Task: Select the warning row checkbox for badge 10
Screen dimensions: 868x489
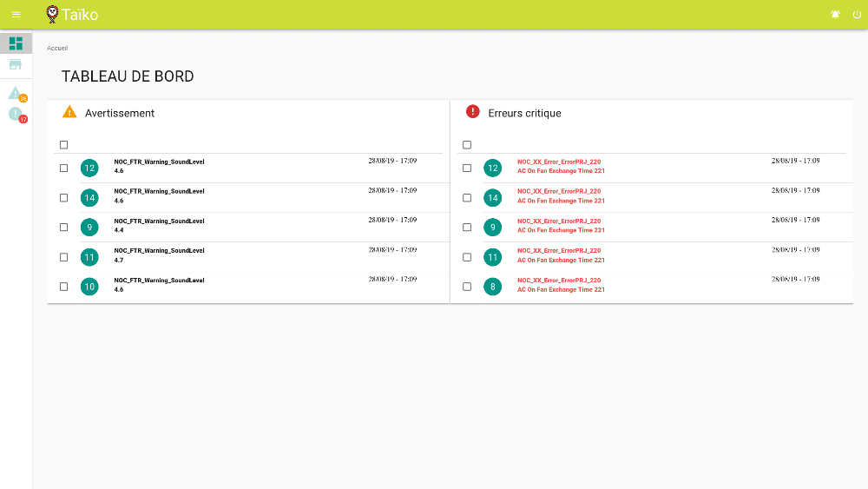Action: pyautogui.click(x=63, y=287)
